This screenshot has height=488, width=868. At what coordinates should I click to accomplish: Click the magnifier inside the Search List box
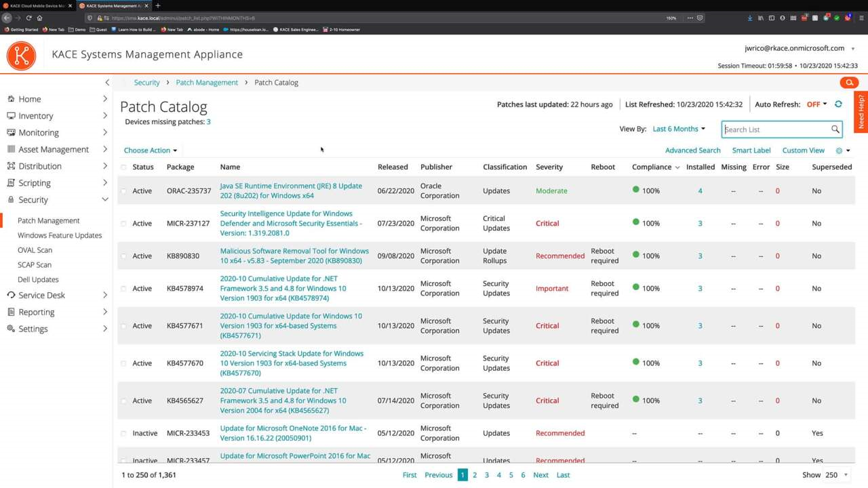point(835,129)
